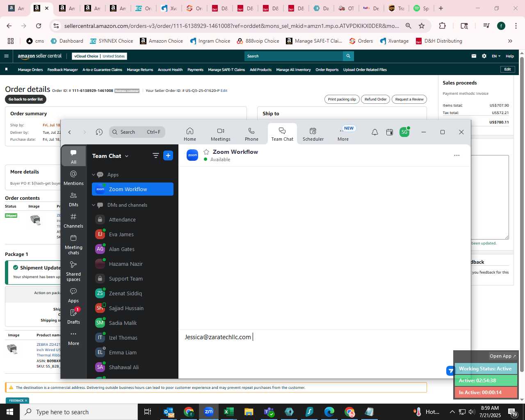
Task: Open Zoom notifications bell
Action: point(375,132)
